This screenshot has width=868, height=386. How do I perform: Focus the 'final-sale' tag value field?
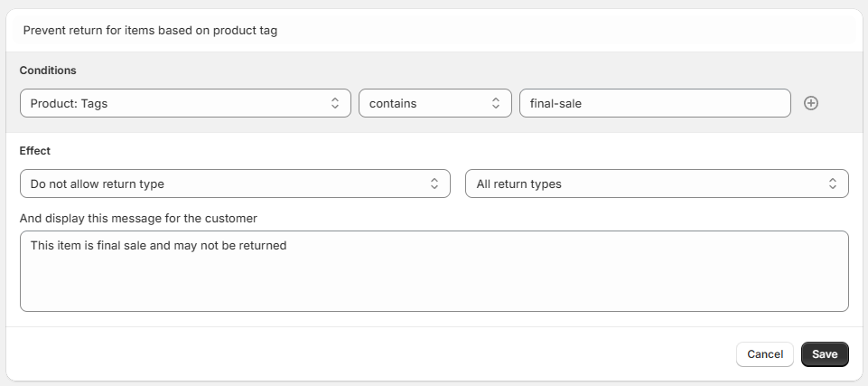(x=655, y=103)
